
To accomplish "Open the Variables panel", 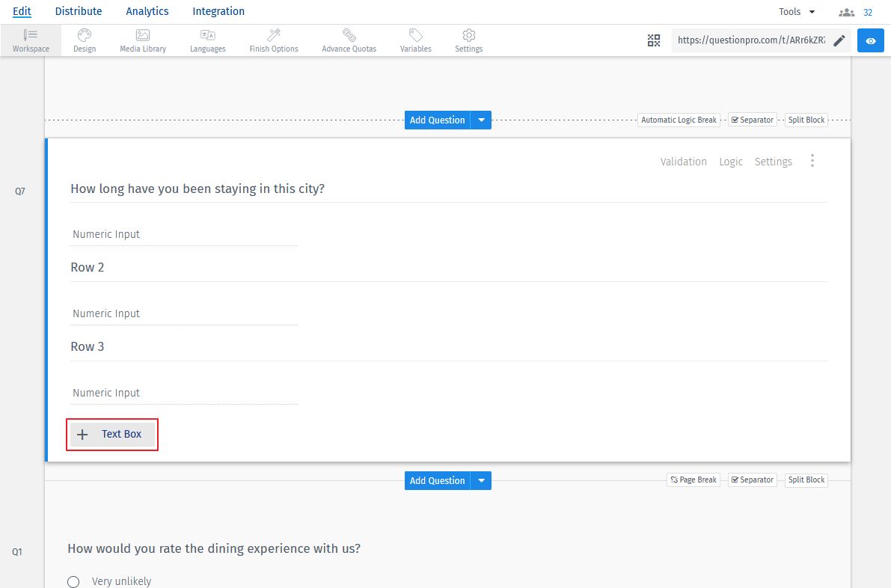I will [x=415, y=40].
